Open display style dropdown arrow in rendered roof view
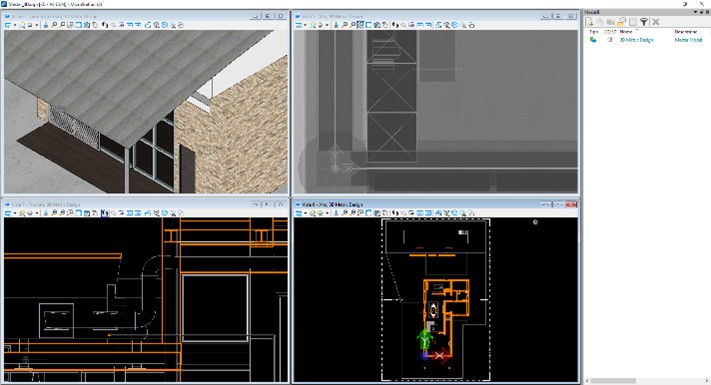The height and width of the screenshot is (385, 711). [36, 25]
